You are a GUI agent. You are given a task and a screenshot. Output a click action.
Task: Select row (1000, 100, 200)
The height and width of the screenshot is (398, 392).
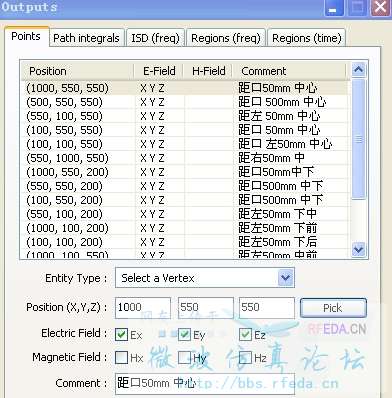point(185,228)
